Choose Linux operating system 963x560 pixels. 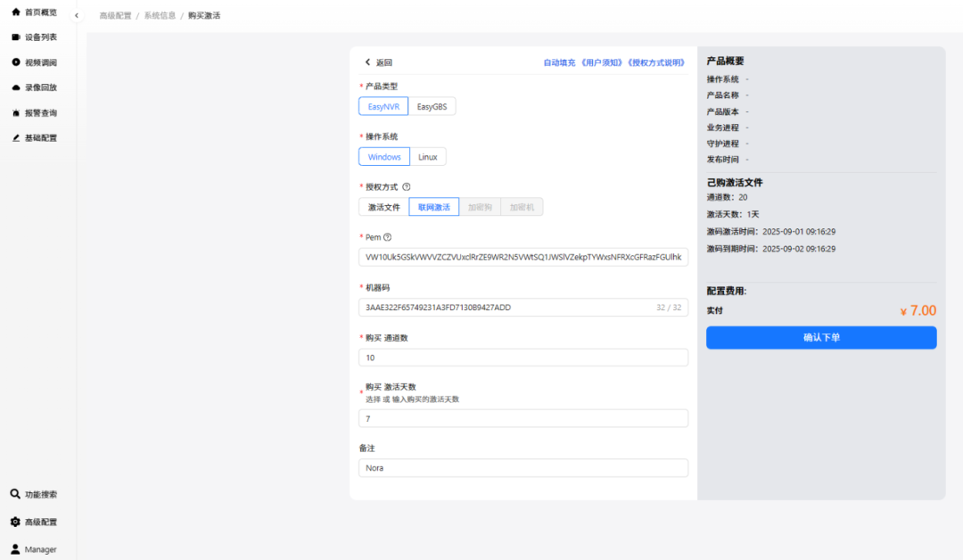(x=427, y=157)
